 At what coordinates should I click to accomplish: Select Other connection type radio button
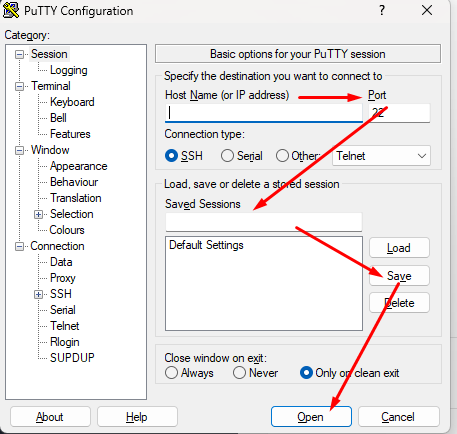coord(282,156)
